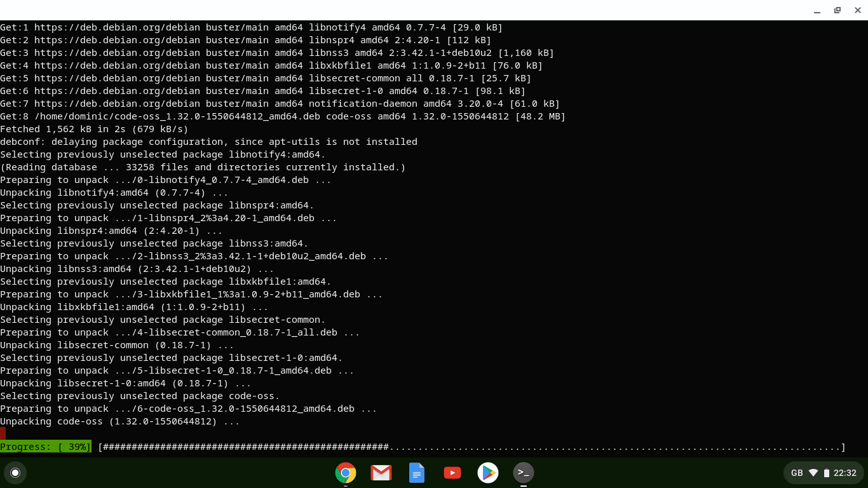The image size is (868, 488).
Task: Launch Google Chrome from the shelf
Action: click(x=345, y=473)
